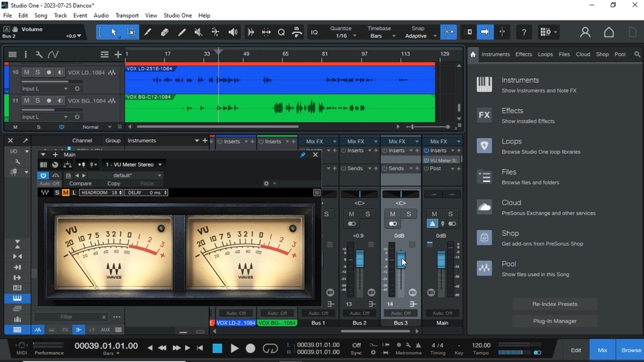Open the File menu
Screen dimensions: 644x362
[x=7, y=15]
